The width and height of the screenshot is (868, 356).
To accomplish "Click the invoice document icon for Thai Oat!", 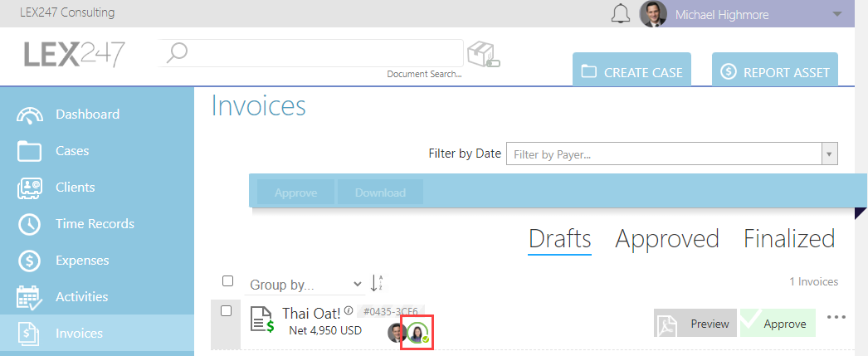I will pos(262,319).
